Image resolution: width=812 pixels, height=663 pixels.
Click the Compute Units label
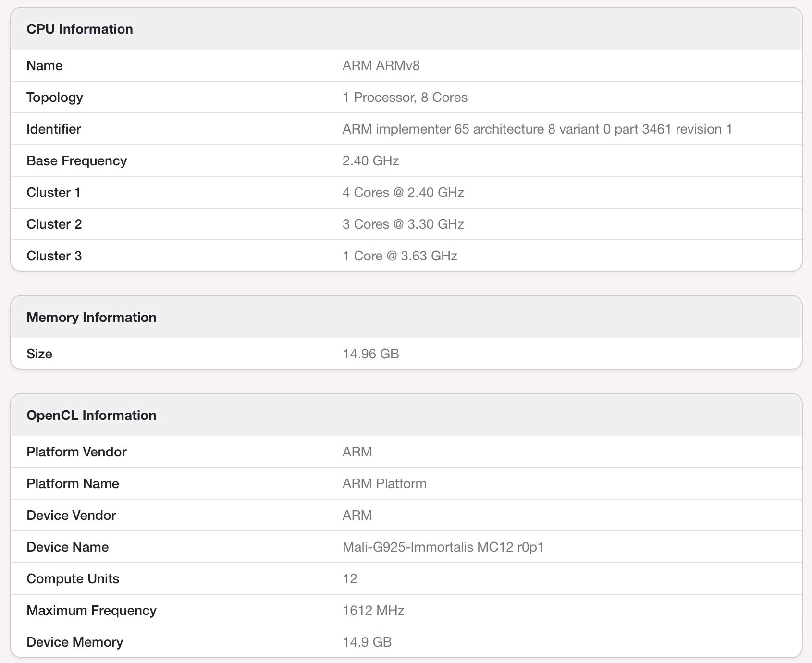(x=73, y=578)
